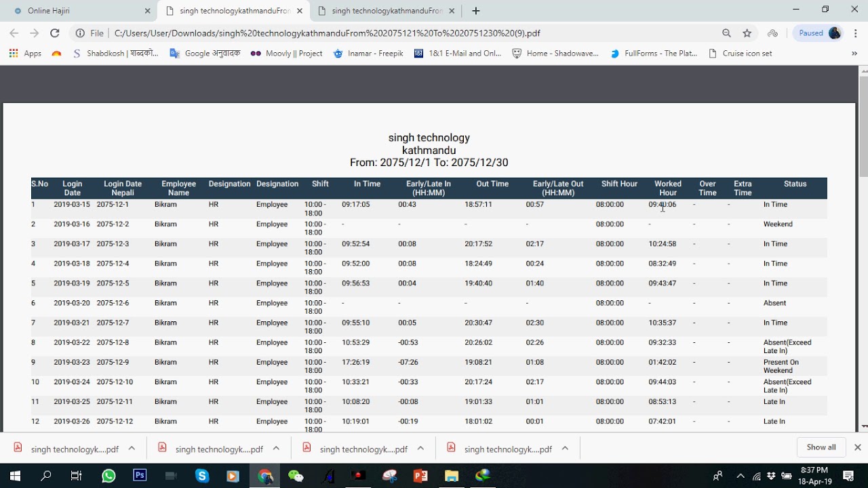This screenshot has height=488, width=868.
Task: Click Show all downloads
Action: pos(821,447)
